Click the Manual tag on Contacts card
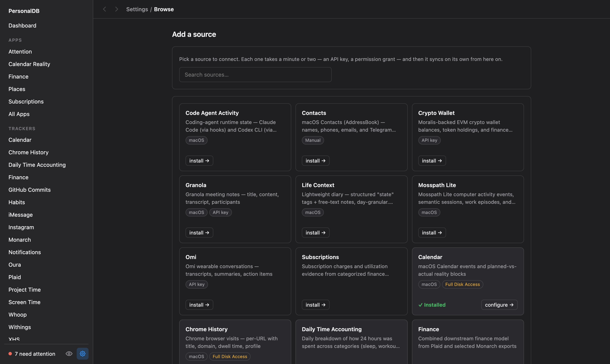Viewport: 610px width, 364px height. coord(313,140)
